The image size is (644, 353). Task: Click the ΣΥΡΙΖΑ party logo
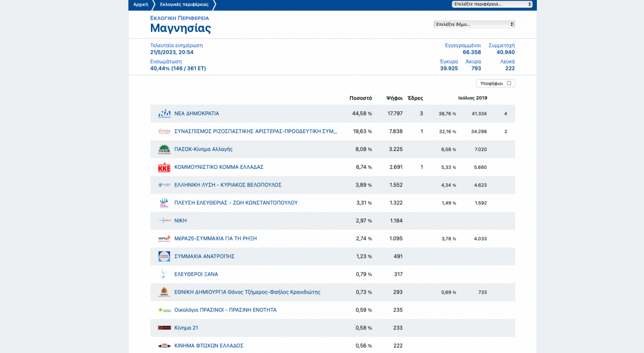164,131
